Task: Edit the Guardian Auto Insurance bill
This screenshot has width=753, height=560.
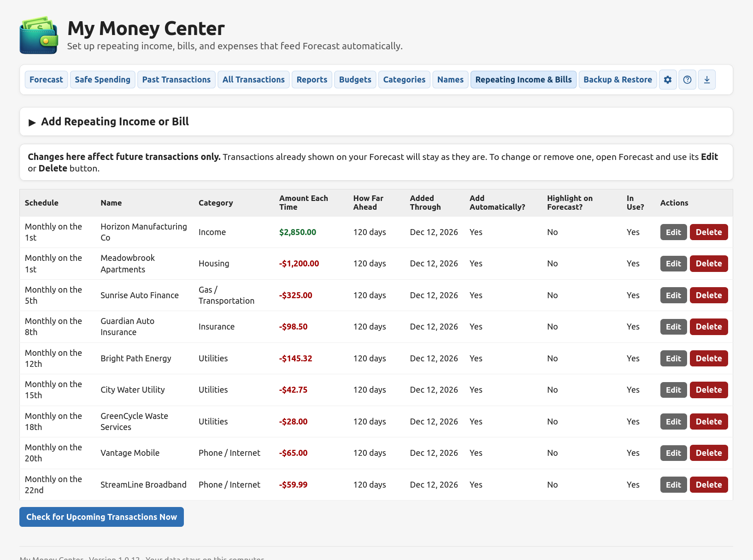Action: pyautogui.click(x=673, y=327)
